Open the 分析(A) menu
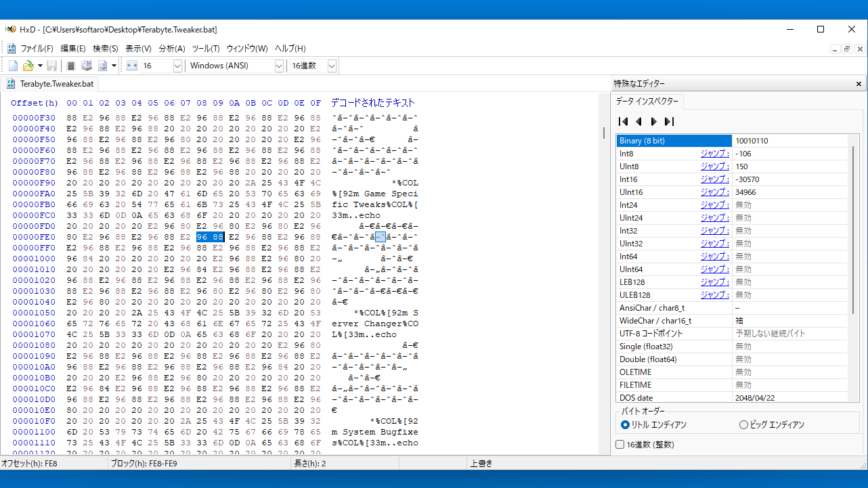868x488 pixels. point(172,49)
